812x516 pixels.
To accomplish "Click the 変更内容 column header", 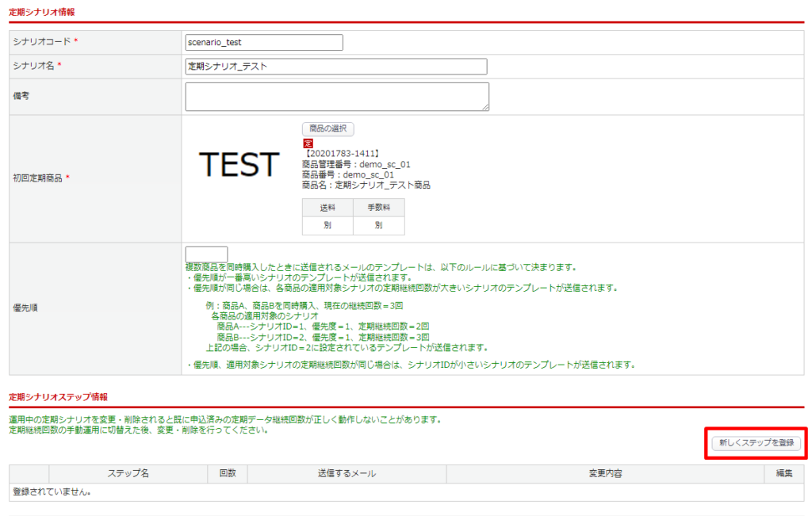I will pyautogui.click(x=604, y=474).
